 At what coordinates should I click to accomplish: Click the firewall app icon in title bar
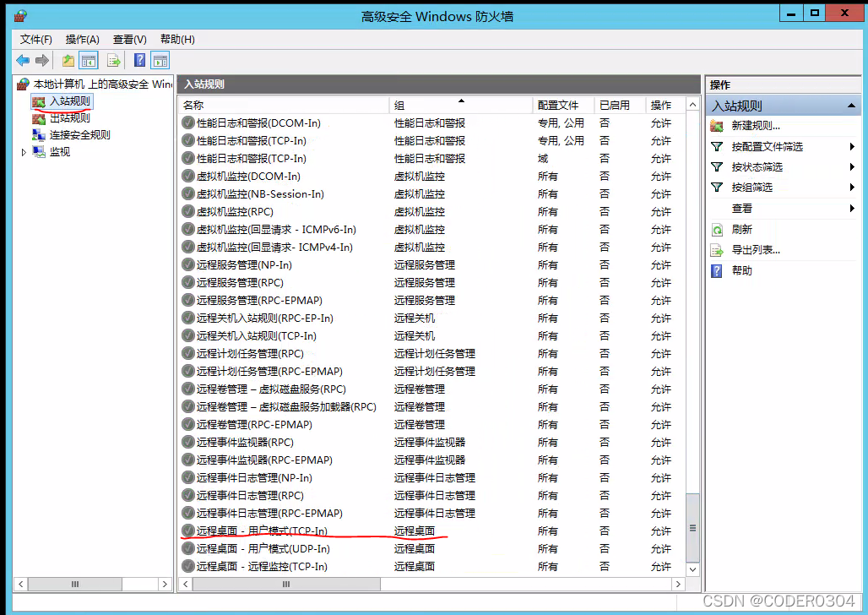click(20, 15)
